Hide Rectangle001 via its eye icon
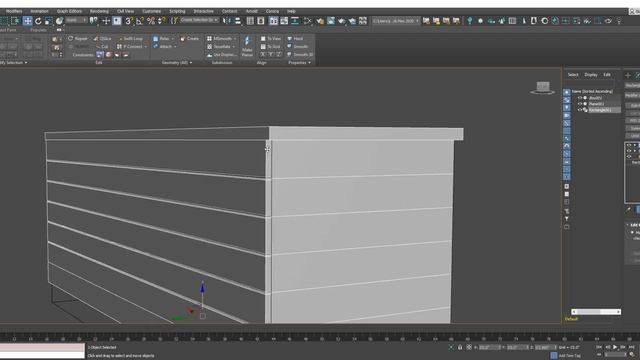The width and height of the screenshot is (640, 360). (x=580, y=110)
